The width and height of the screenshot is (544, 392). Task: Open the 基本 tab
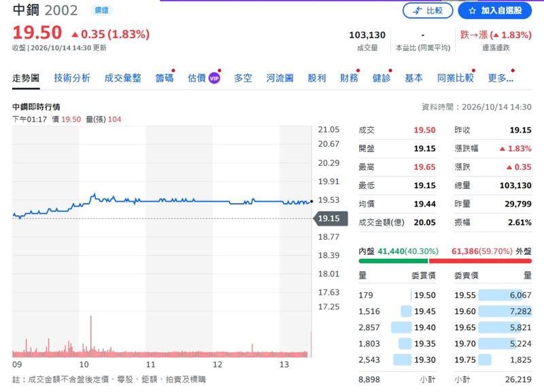click(413, 78)
